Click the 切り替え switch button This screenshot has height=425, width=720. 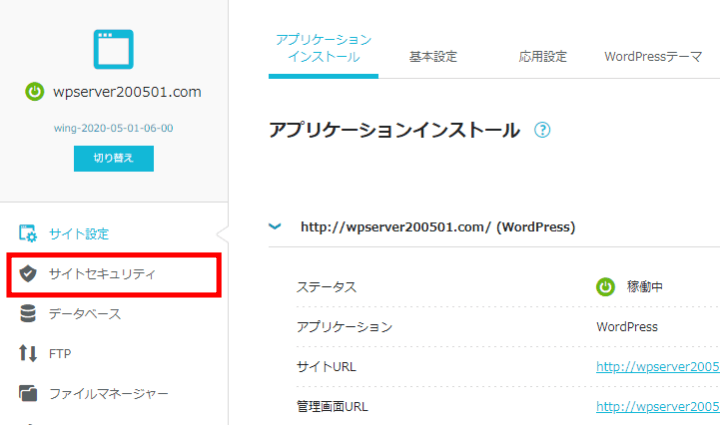[113, 158]
